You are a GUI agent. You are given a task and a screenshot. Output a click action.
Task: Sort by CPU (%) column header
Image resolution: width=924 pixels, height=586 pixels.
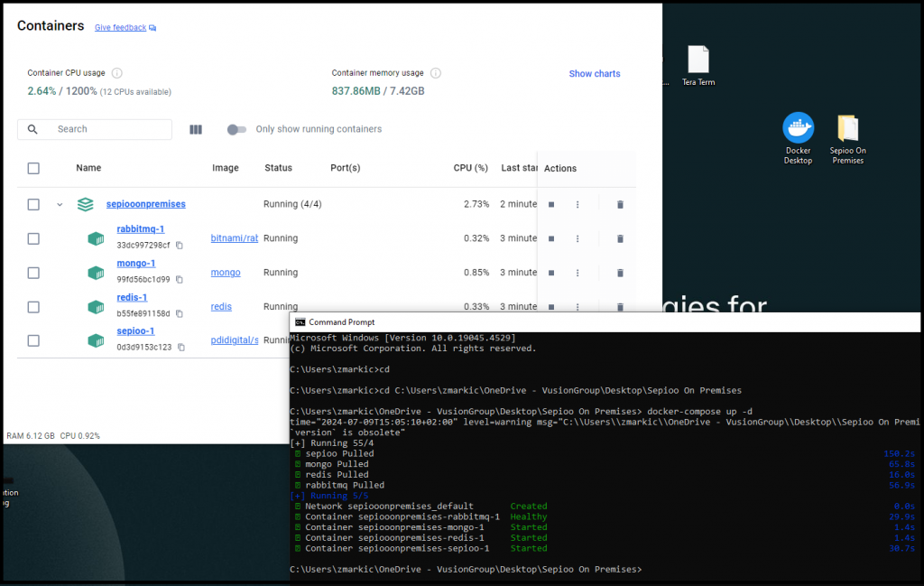(470, 168)
